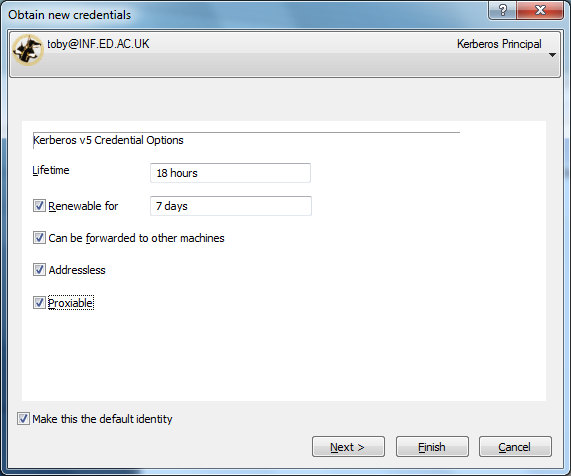Click the Kerberos v5 Credential Options heading

click(108, 140)
